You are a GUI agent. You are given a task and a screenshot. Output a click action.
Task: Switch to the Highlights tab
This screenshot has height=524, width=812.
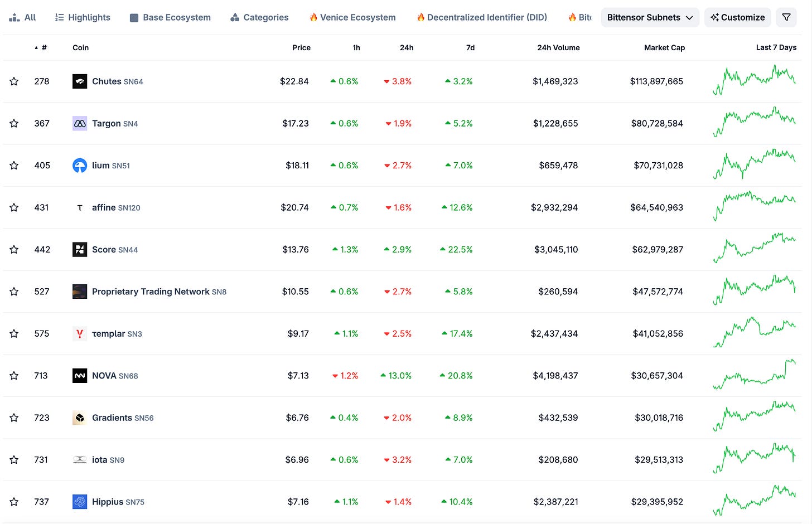(83, 17)
